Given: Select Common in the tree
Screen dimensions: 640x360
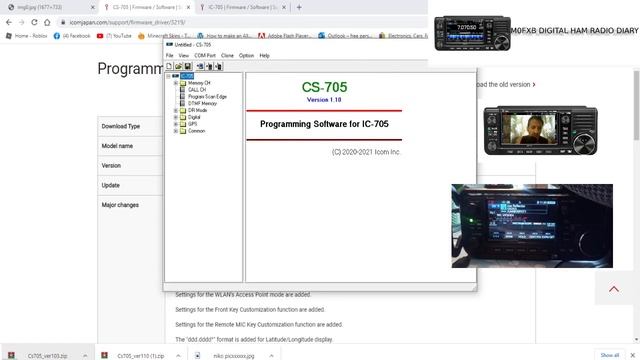Looking at the screenshot, I should (196, 131).
